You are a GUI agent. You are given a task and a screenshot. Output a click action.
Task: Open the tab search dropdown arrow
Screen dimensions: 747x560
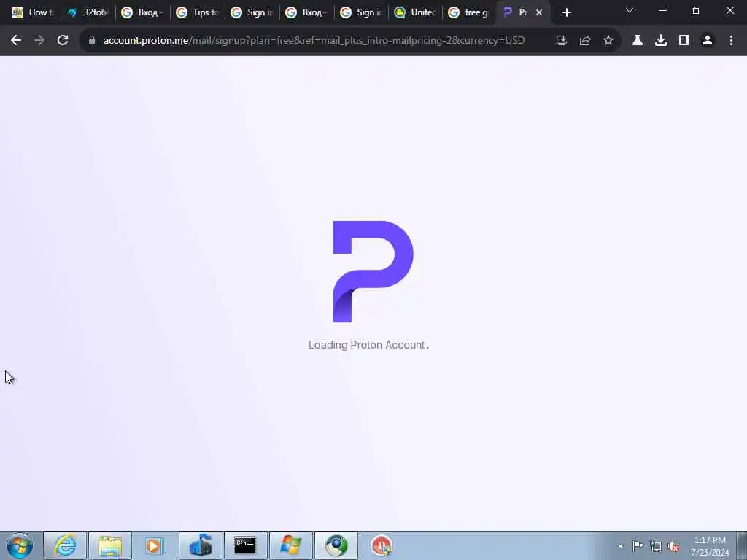click(630, 10)
